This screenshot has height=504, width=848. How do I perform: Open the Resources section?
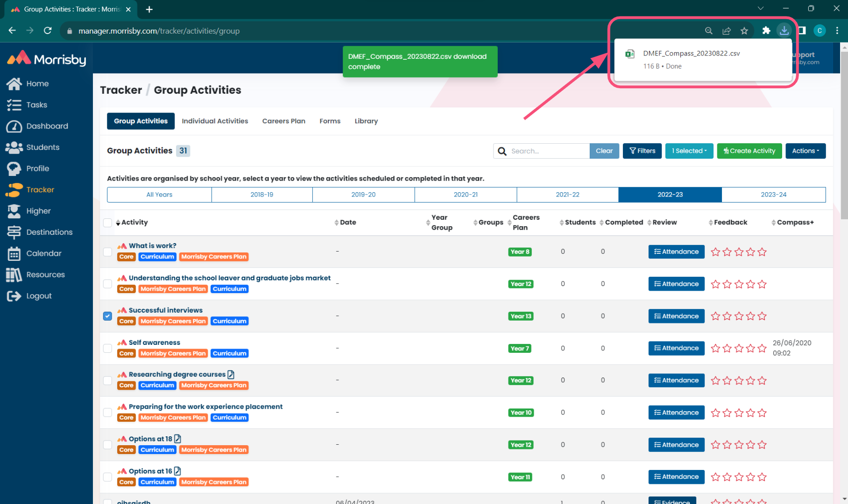36,275
